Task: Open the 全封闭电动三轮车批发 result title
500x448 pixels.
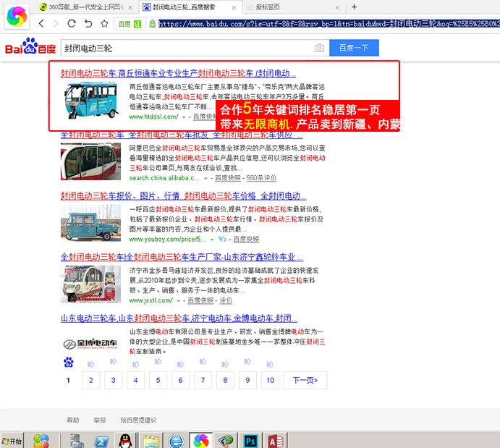Action: [182, 135]
